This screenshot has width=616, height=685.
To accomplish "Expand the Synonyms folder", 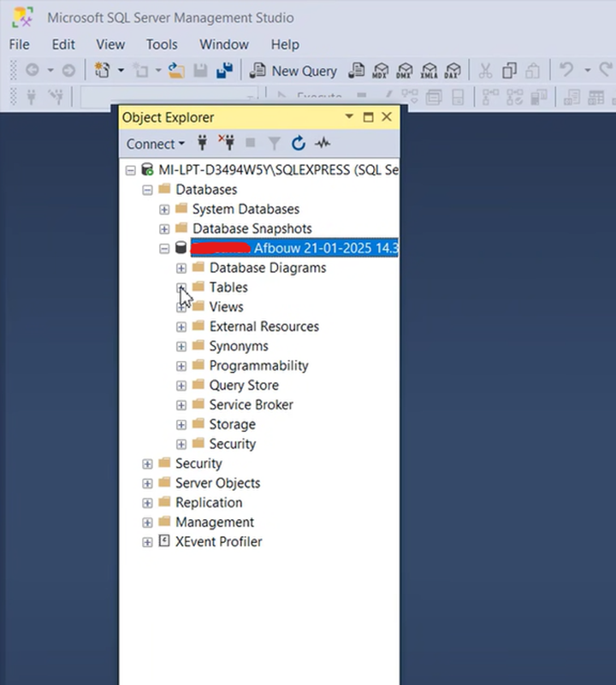I will pyautogui.click(x=181, y=346).
